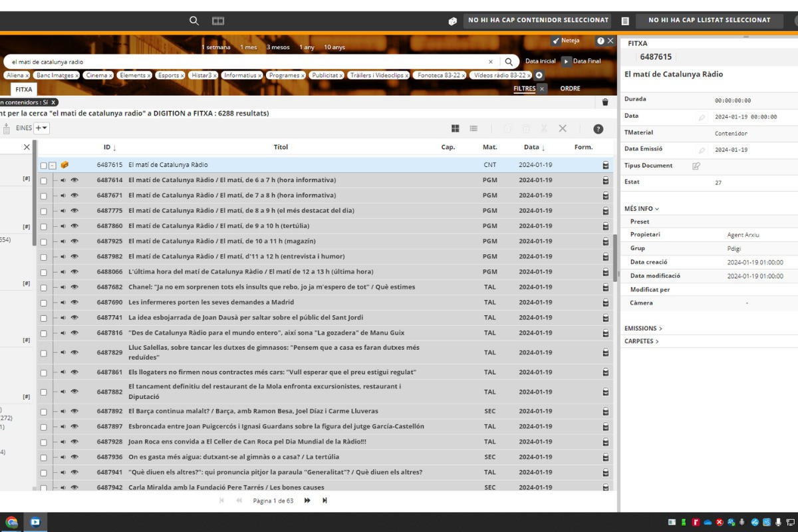
Task: Collapse the MÉS INFO section
Action: click(x=642, y=209)
